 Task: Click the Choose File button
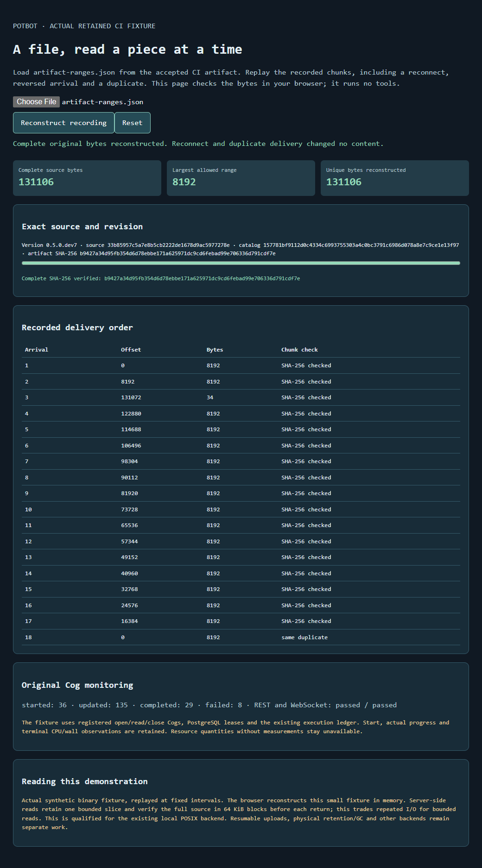point(36,102)
